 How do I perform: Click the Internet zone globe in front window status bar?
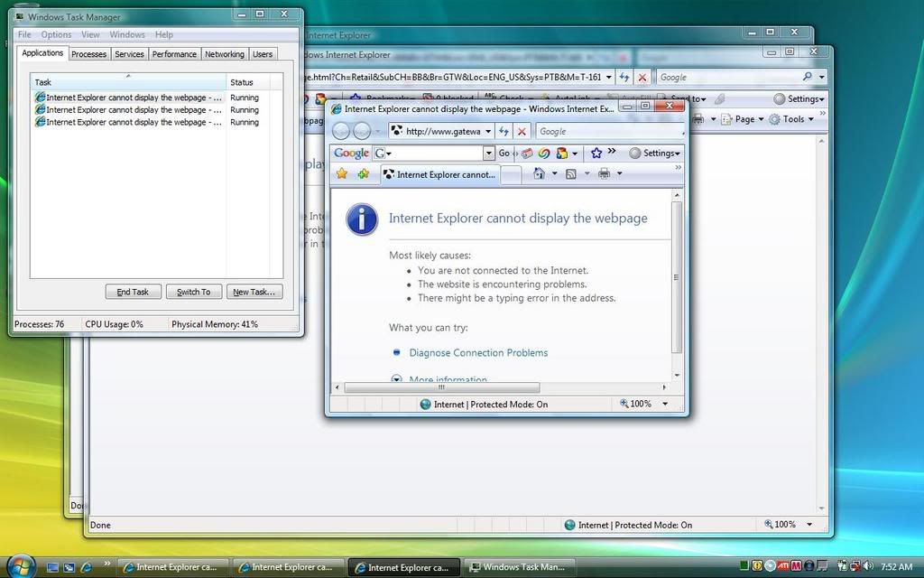pyautogui.click(x=426, y=404)
